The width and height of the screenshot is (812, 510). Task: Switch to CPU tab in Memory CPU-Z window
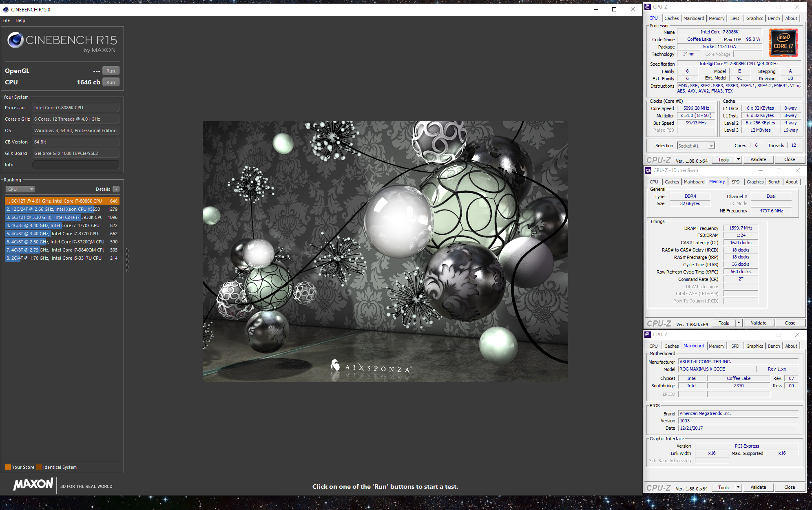[x=654, y=182]
